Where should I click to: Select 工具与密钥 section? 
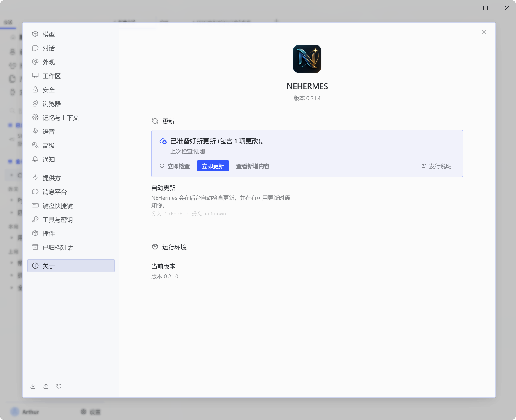click(x=71, y=220)
